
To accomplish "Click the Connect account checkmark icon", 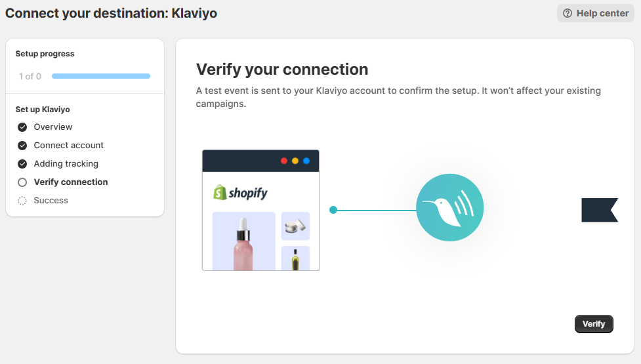I will pos(22,146).
